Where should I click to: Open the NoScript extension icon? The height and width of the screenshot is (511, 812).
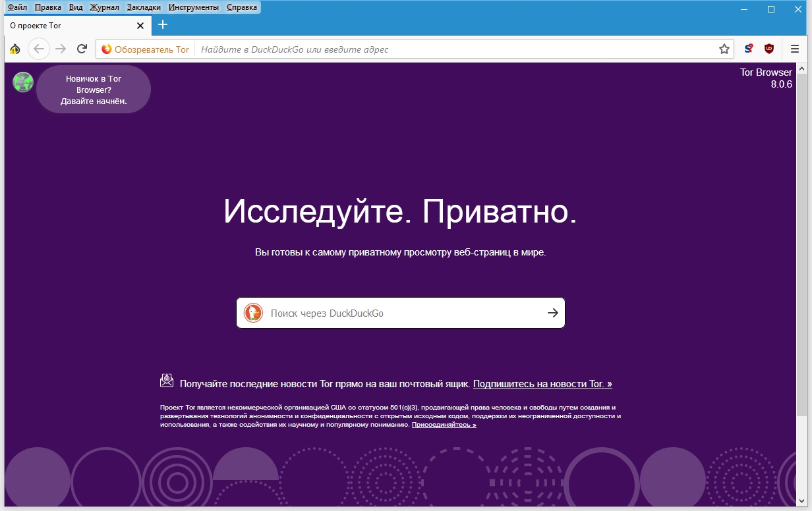[749, 49]
